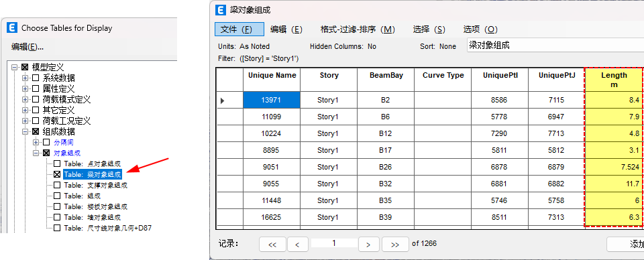Viewport: 644px width, 260px height.
Task: Click the BeamBay cell B17
Action: [x=386, y=151]
